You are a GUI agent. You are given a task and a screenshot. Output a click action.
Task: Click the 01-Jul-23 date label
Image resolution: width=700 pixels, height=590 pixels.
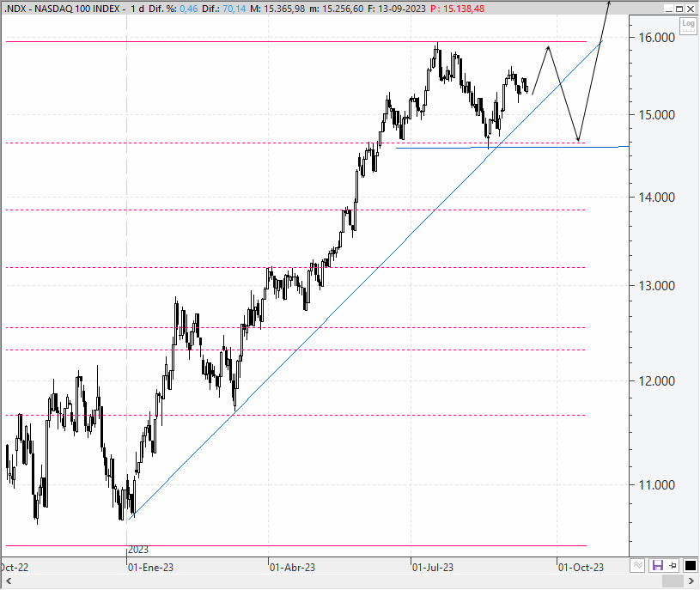pyautogui.click(x=433, y=568)
